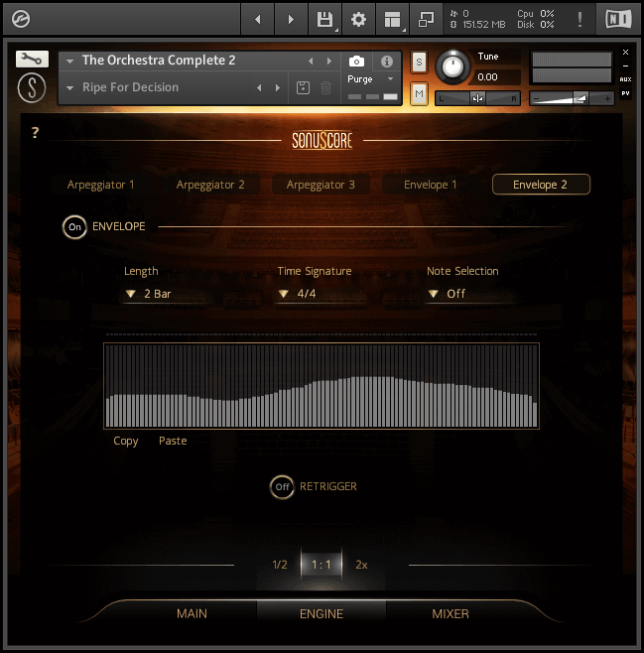Screen dimensions: 644x653
Task: Click the PV button on right edge
Action: coord(625,93)
